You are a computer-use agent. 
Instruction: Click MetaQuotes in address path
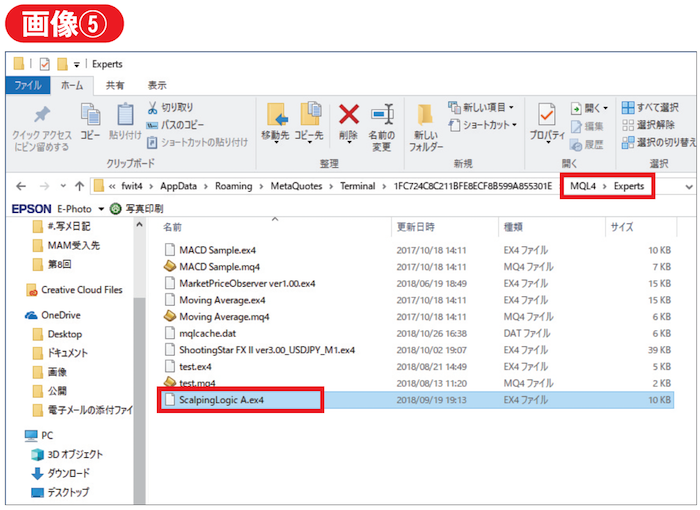tap(296, 186)
